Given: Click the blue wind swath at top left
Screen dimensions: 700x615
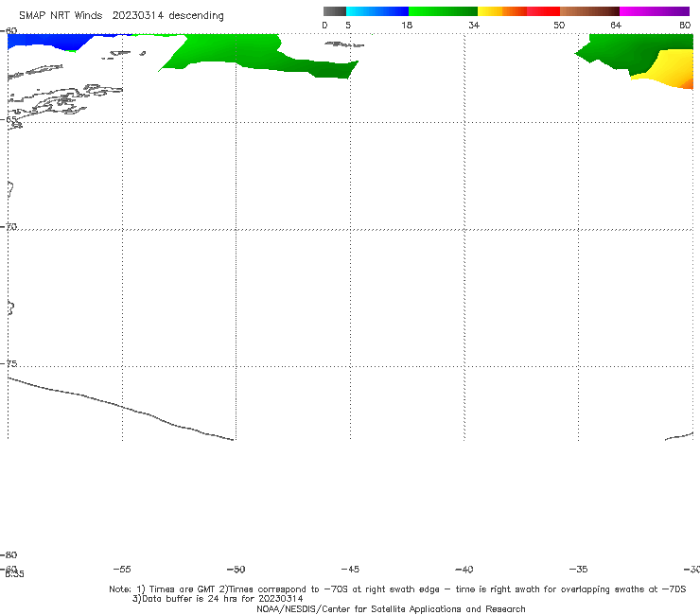Looking at the screenshot, I should (49, 41).
